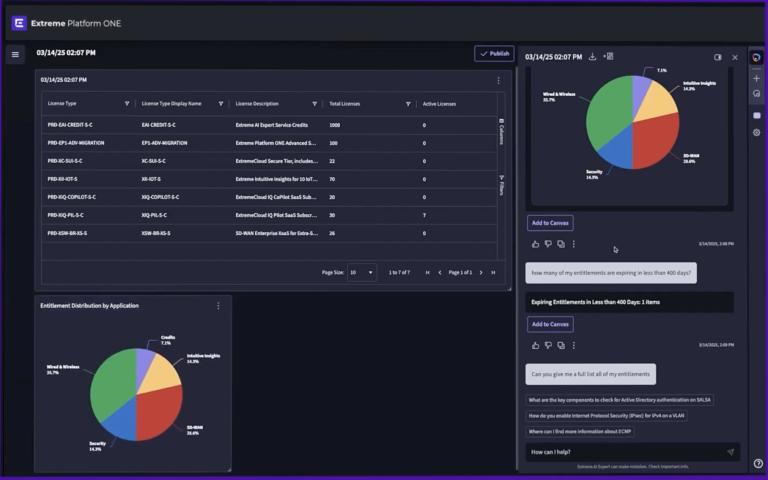Thumbs down the pie chart response

click(548, 244)
